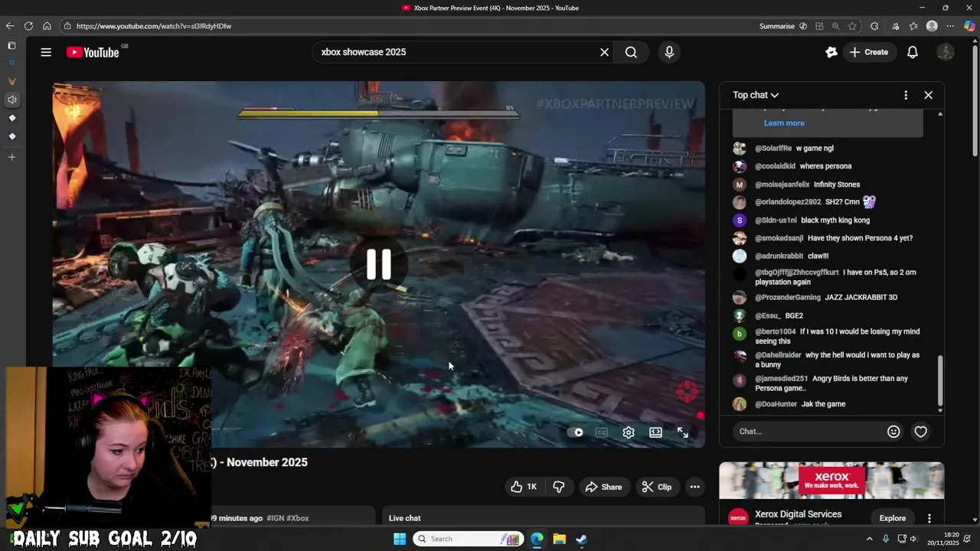Image resolution: width=980 pixels, height=551 pixels.
Task: Open the YouTube hamburger guide menu
Action: tap(46, 52)
